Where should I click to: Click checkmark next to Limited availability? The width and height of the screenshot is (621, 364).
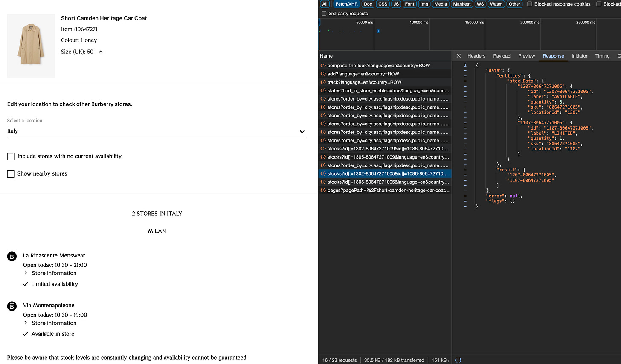click(26, 284)
